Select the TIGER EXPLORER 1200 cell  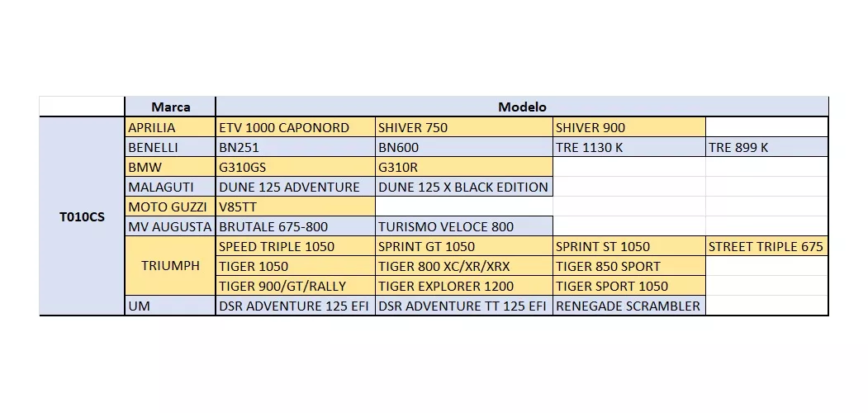coord(464,286)
